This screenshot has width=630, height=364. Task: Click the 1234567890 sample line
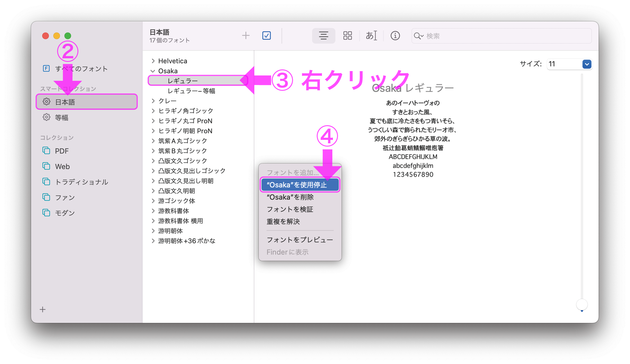[413, 174]
